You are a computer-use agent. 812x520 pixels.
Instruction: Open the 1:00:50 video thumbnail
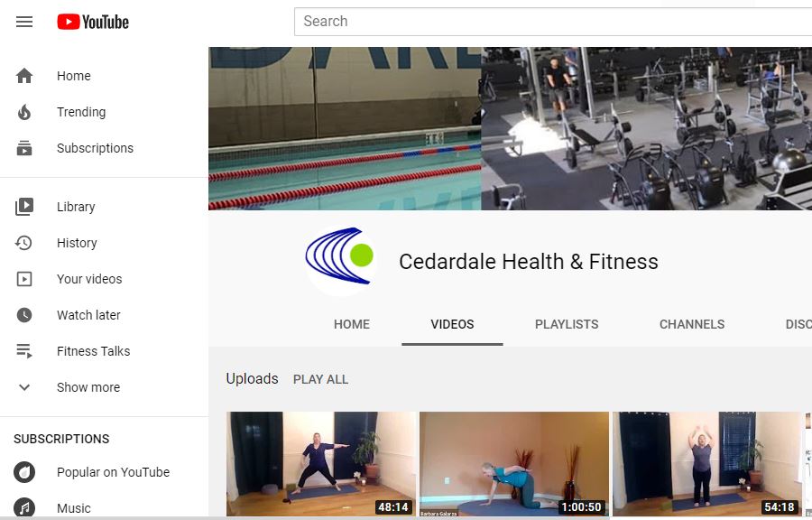tap(514, 464)
